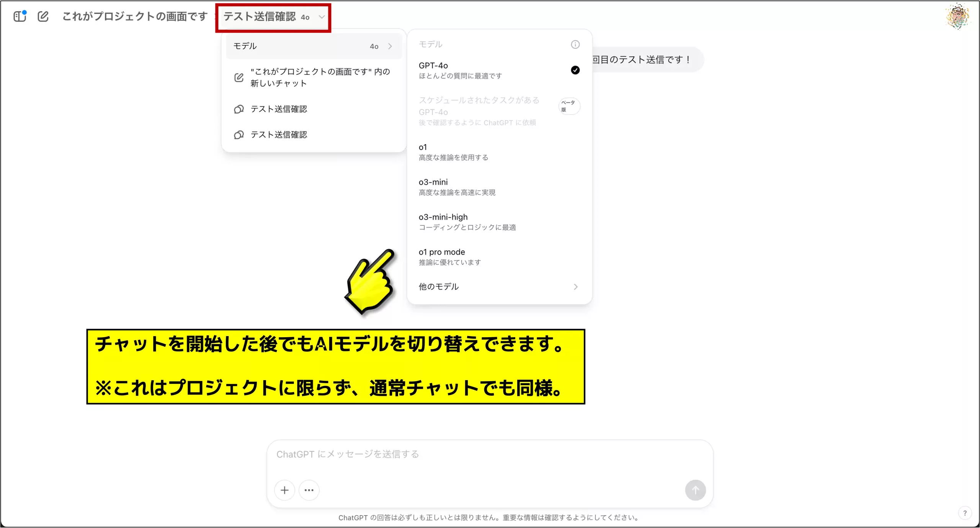Select the o1 model
This screenshot has height=528, width=980.
click(x=499, y=152)
